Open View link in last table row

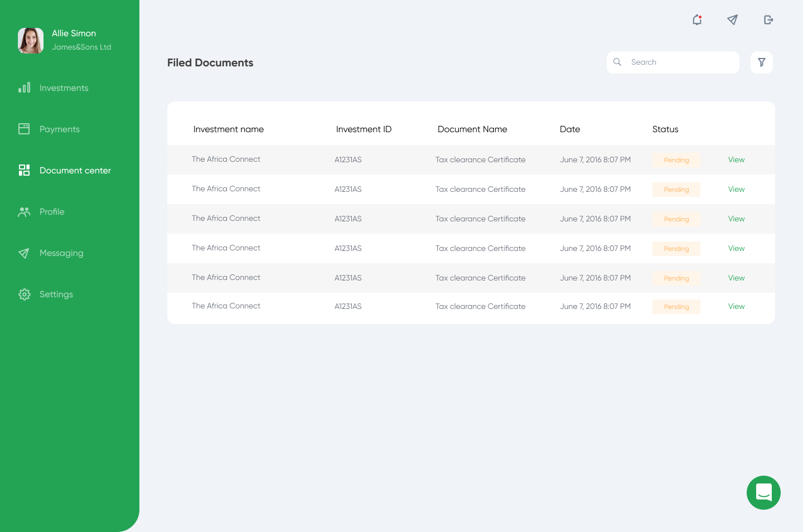(736, 307)
